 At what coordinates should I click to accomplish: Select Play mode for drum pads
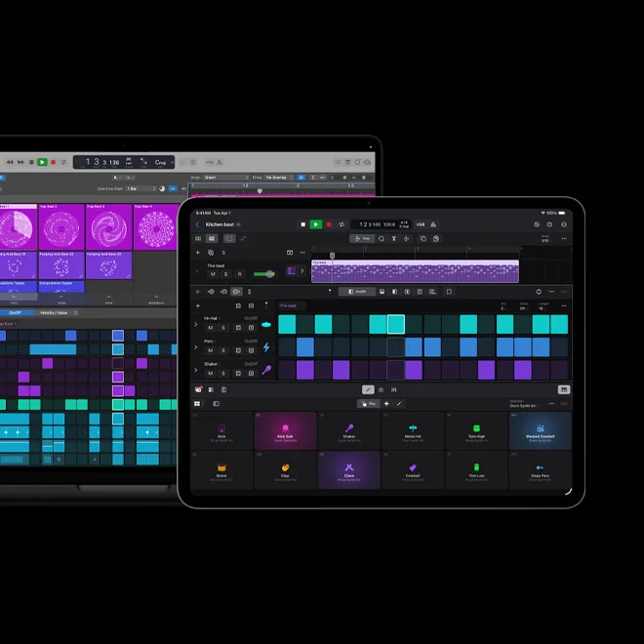(x=369, y=404)
